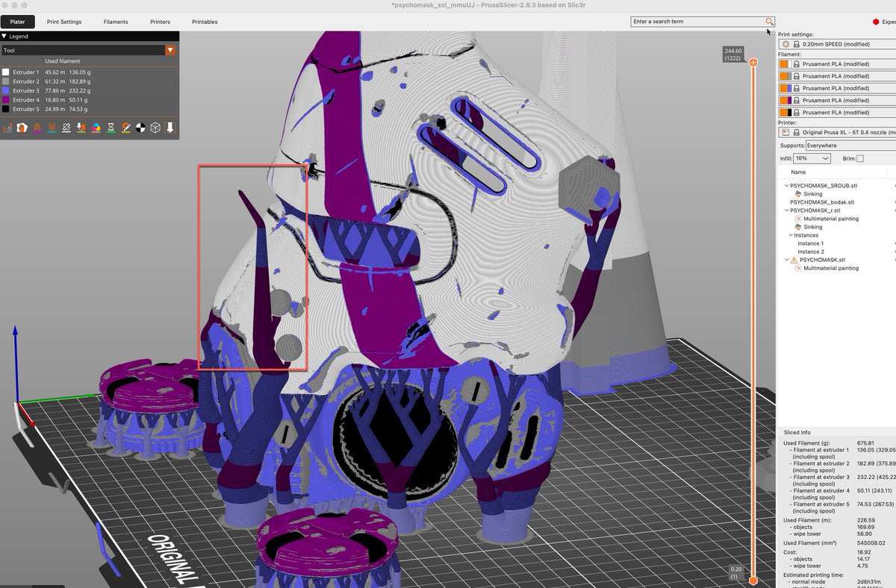
Task: Toggle Pause prints hourglass icon
Action: tap(111, 128)
